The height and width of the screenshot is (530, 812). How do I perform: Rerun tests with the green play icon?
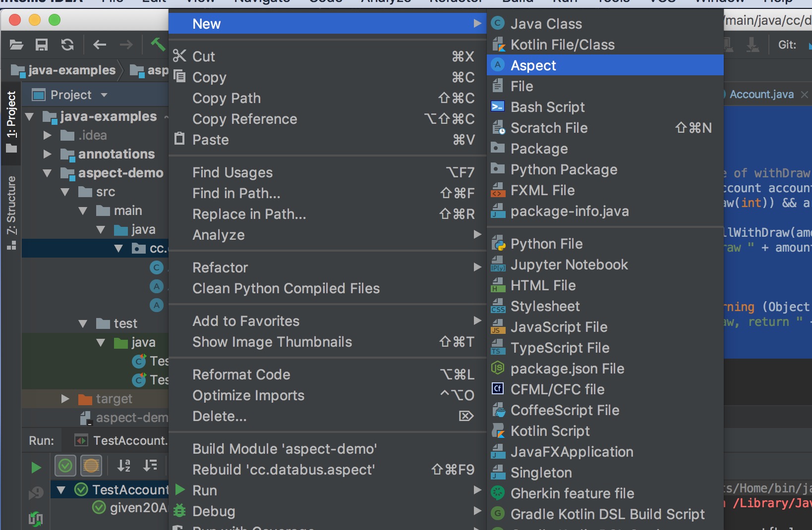(x=36, y=467)
